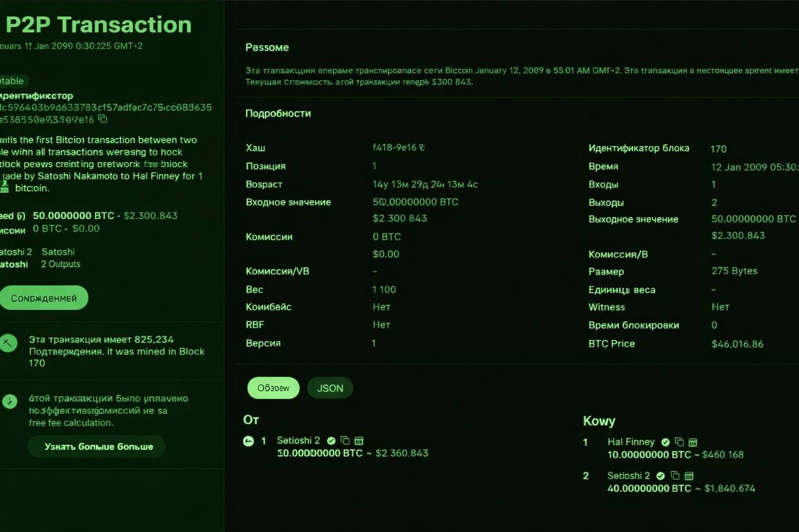Click the pickaxe mining icon beside confirmations

click(x=9, y=343)
